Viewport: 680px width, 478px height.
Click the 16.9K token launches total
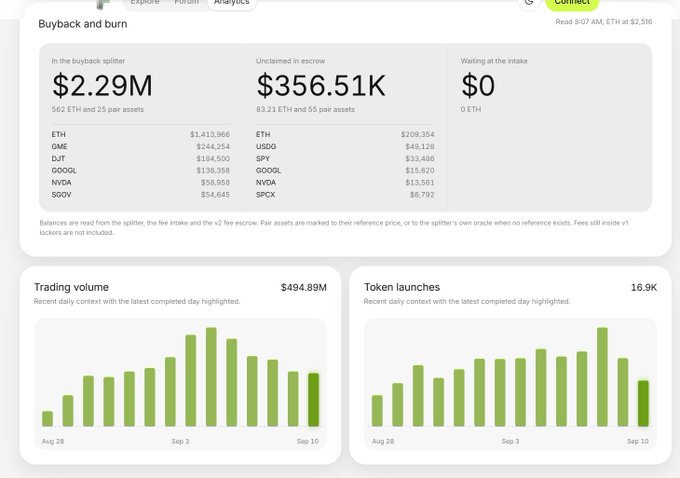(644, 288)
